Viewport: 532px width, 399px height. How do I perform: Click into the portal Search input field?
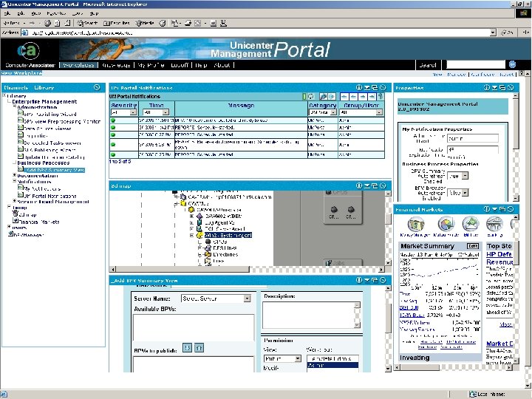476,64
